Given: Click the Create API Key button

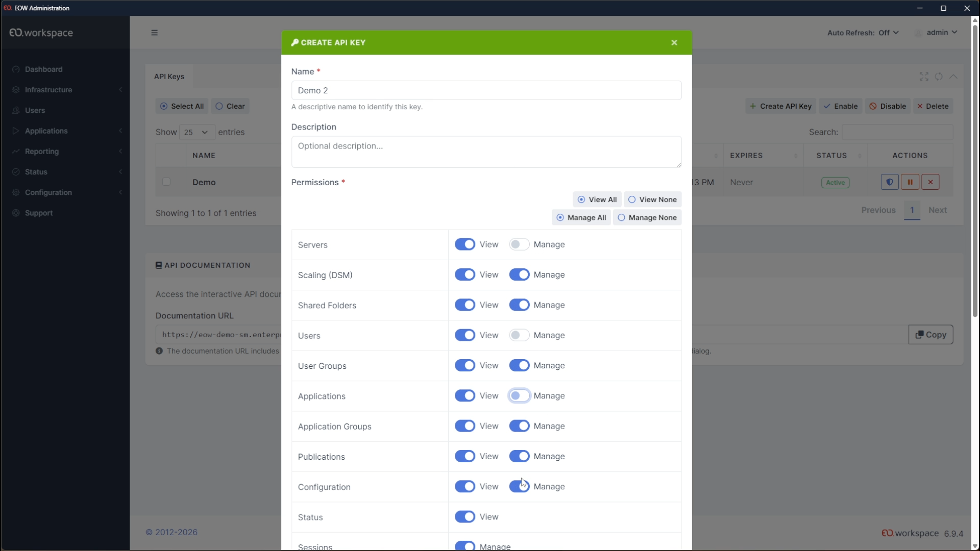Looking at the screenshot, I should pyautogui.click(x=780, y=106).
